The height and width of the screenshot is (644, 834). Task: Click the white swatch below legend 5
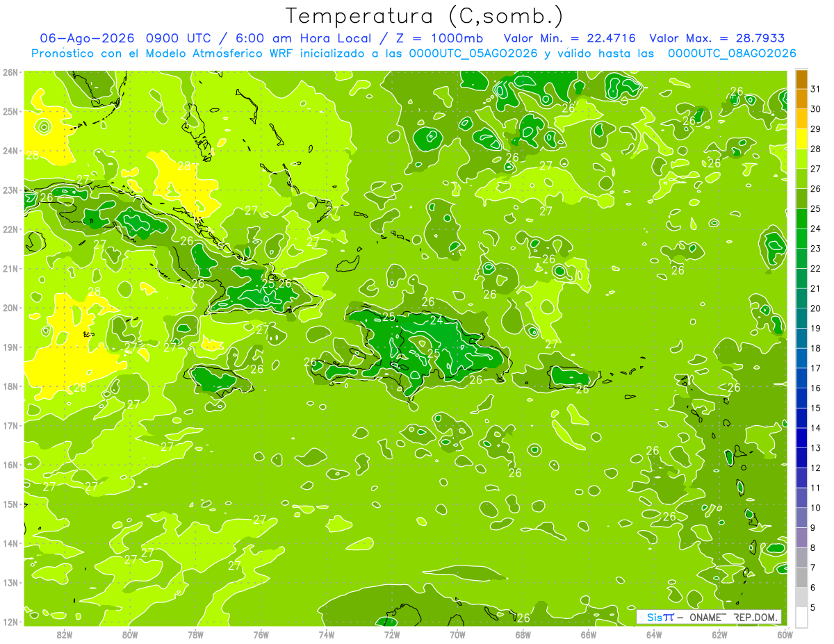pyautogui.click(x=801, y=617)
